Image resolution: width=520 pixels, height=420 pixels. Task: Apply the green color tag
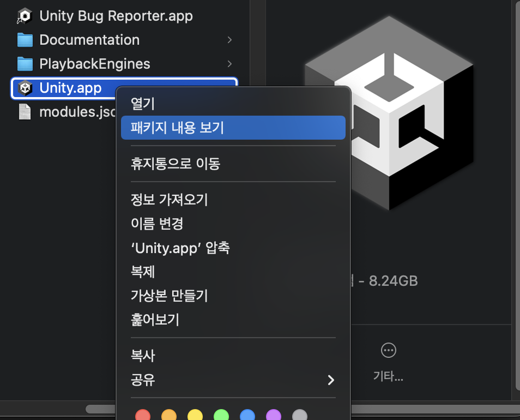(x=221, y=415)
